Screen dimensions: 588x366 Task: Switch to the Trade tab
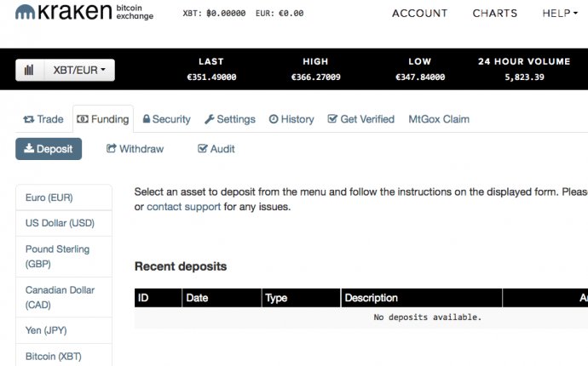43,119
